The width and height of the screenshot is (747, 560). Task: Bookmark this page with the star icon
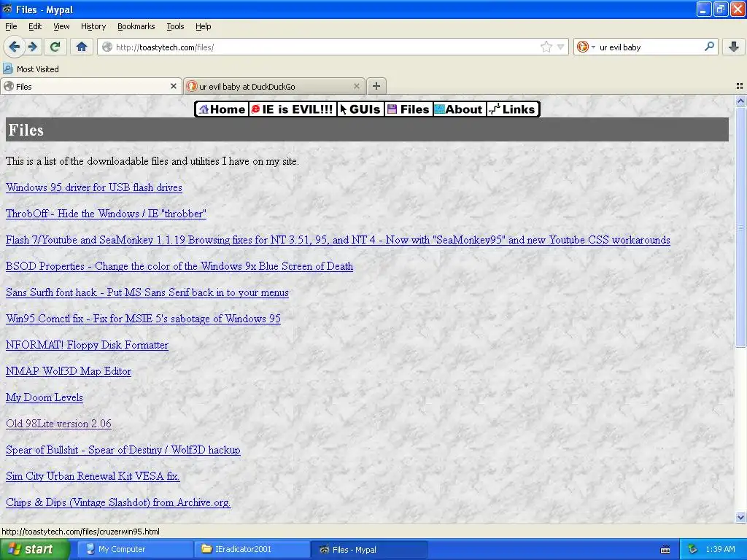[x=546, y=47]
